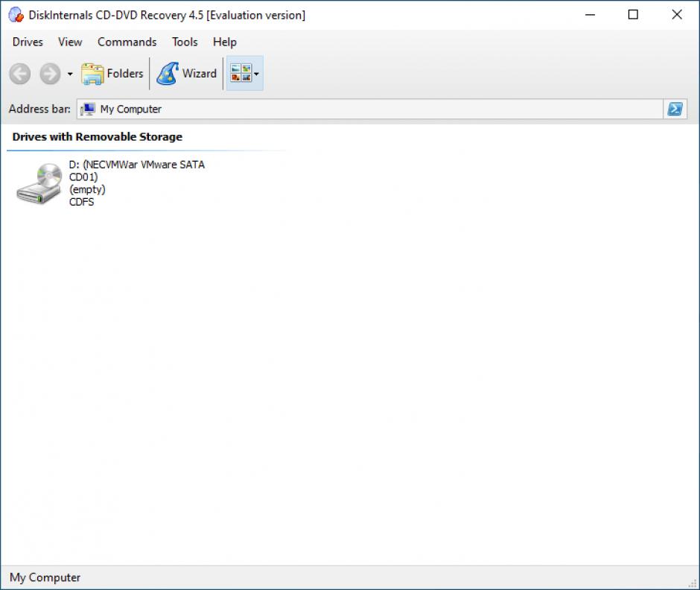
Task: Click the Views thumbnail icon
Action: click(x=241, y=73)
